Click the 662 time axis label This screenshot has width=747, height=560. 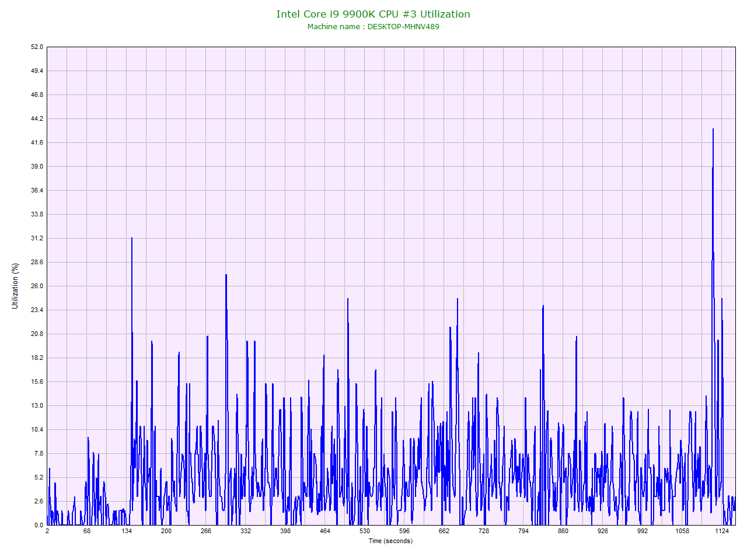[444, 531]
